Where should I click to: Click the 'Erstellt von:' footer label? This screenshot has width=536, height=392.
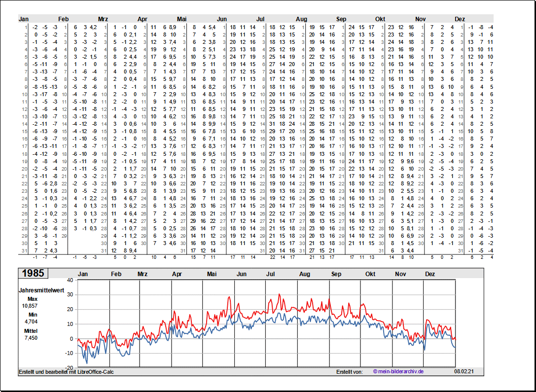pos(349,372)
